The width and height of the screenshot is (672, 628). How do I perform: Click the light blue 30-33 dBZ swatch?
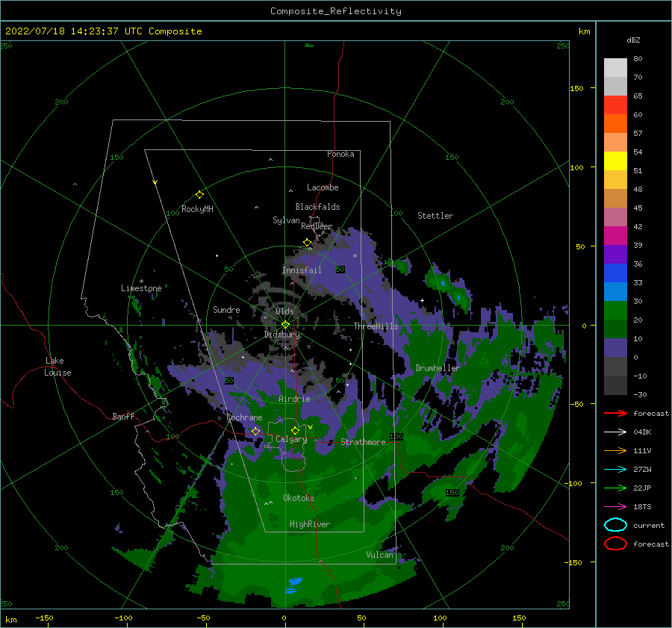pos(615,292)
